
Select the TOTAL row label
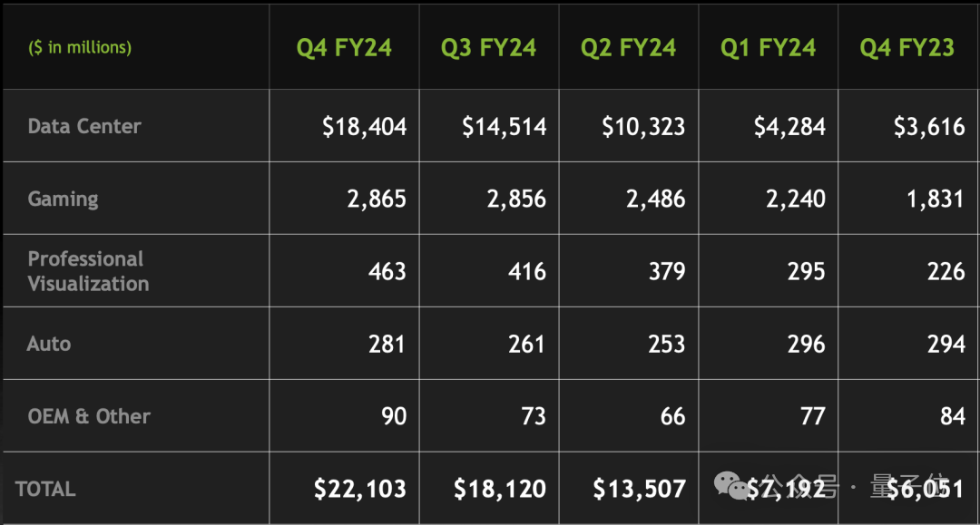pyautogui.click(x=45, y=489)
